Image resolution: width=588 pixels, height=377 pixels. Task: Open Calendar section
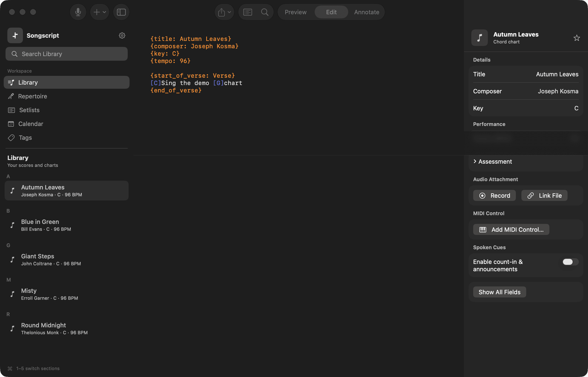tap(67, 124)
